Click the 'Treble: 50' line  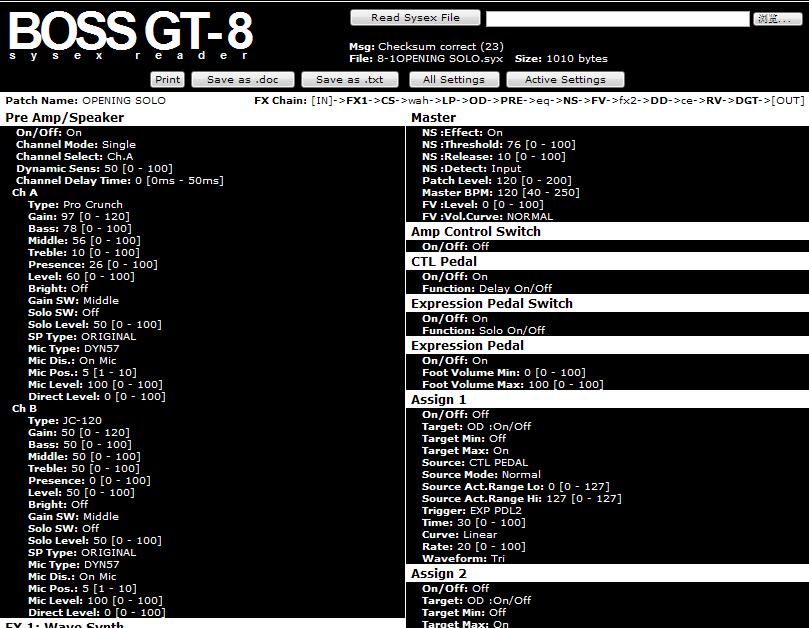click(84, 469)
